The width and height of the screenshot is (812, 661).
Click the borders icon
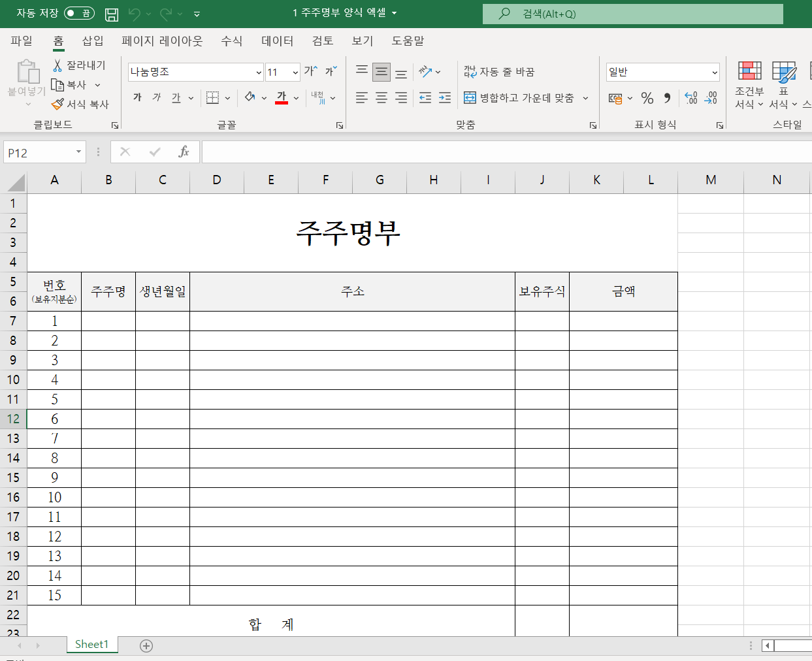212,97
